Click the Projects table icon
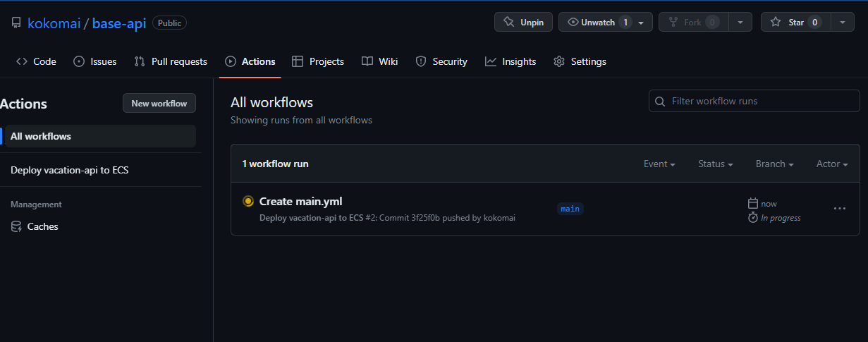 pos(298,61)
